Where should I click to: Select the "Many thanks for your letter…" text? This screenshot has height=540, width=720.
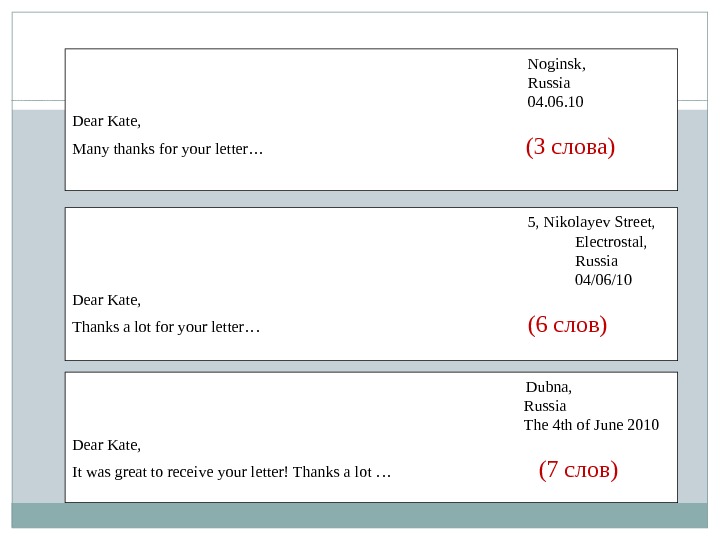pyautogui.click(x=167, y=150)
